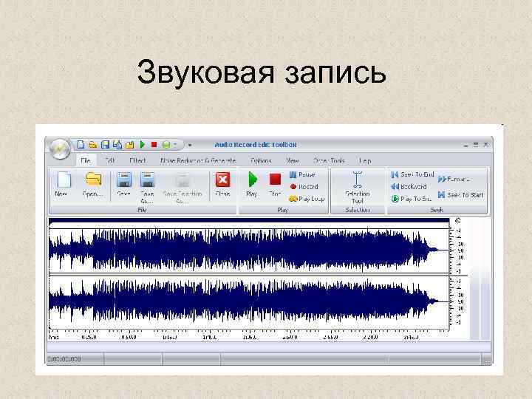Switch to the Options ribbon tab
Image resolution: width=532 pixels, height=399 pixels.
(x=261, y=160)
